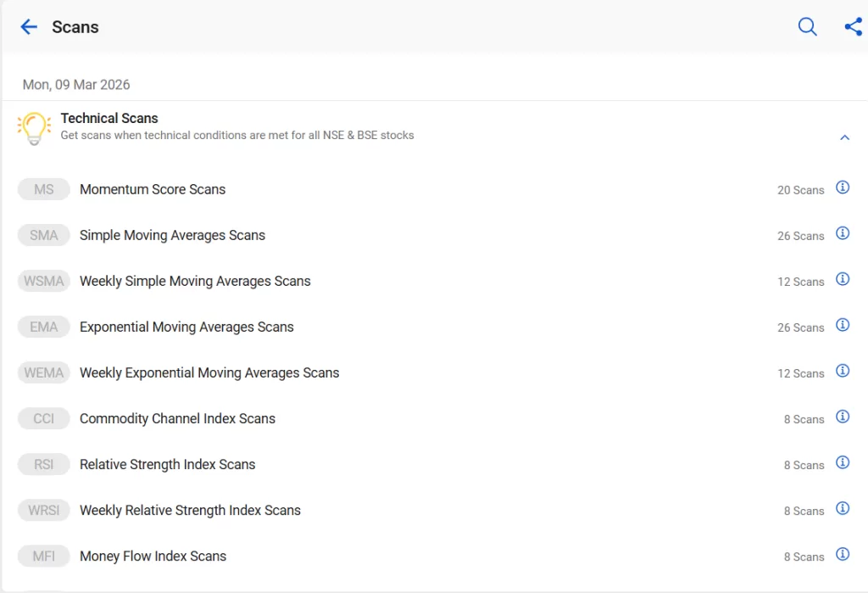868x593 pixels.
Task: View info for Relative Strength Index Scans
Action: (843, 462)
